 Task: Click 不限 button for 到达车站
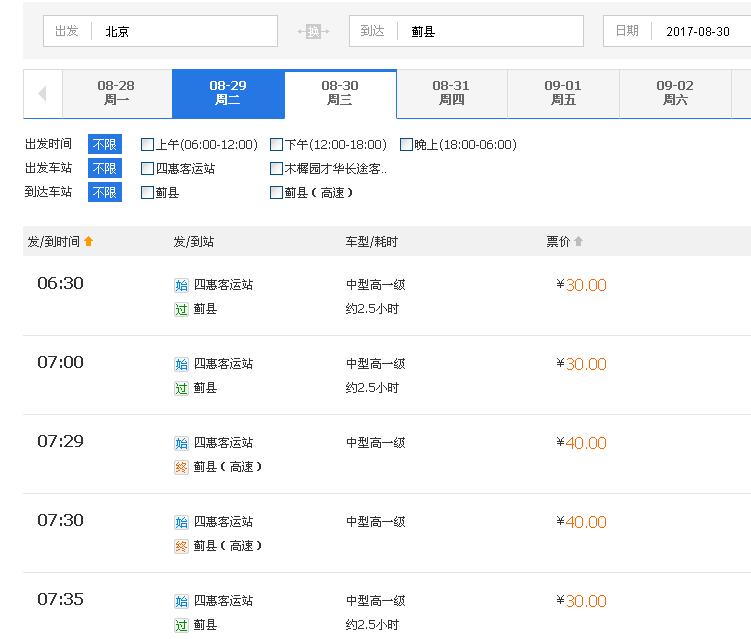[x=105, y=192]
